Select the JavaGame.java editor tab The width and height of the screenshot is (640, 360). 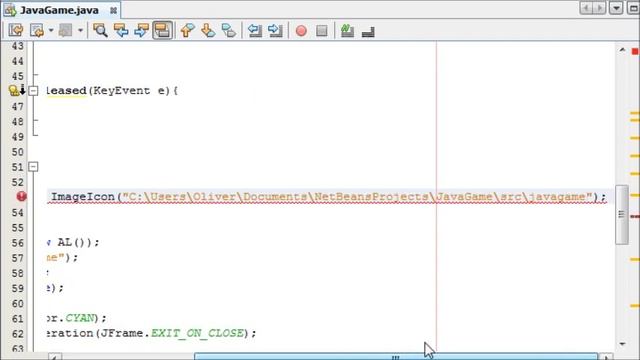[x=60, y=10]
